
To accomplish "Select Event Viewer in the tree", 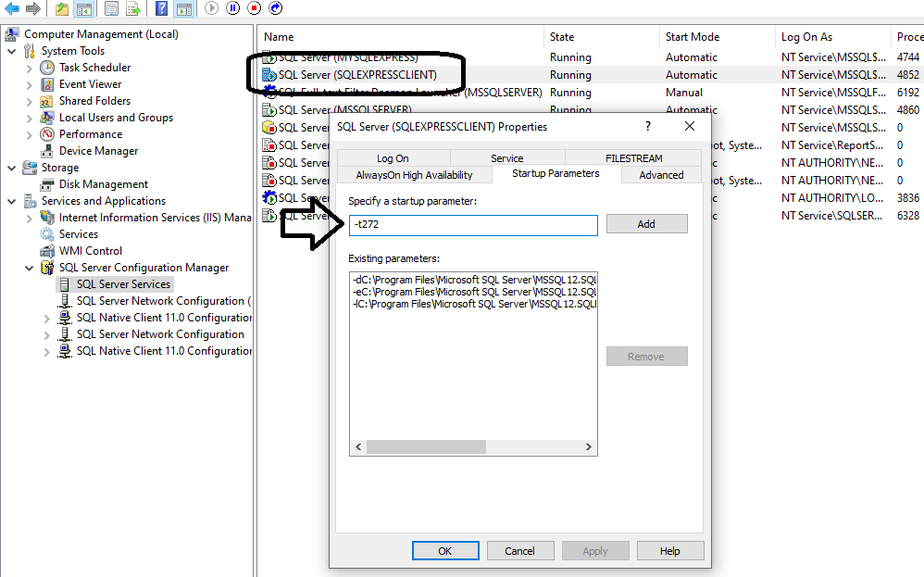I will [x=90, y=84].
